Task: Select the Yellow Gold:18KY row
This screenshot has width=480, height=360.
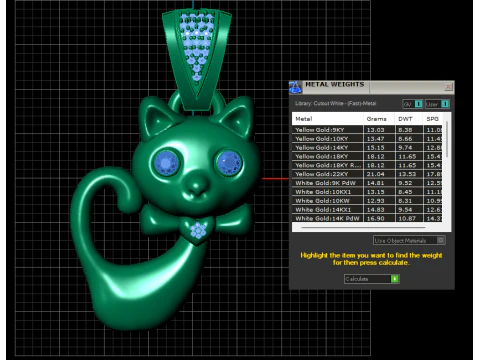Action: [x=367, y=156]
